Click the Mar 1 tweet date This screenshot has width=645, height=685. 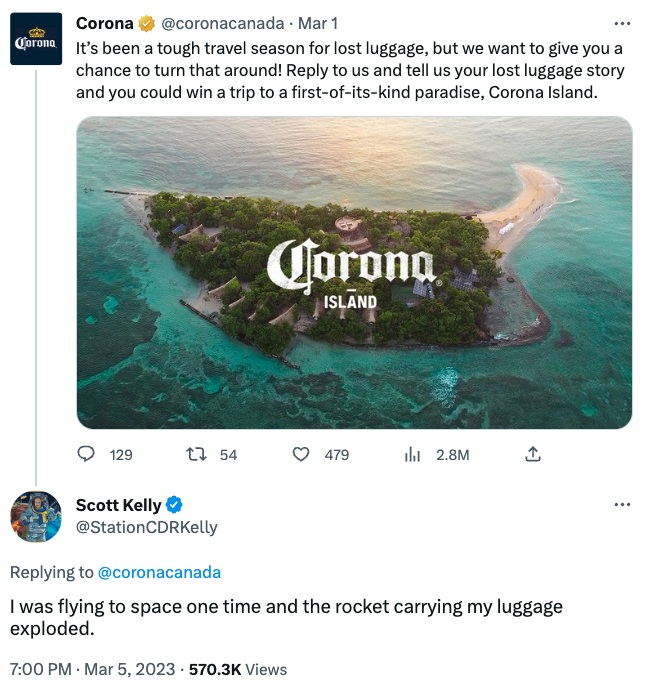(320, 24)
